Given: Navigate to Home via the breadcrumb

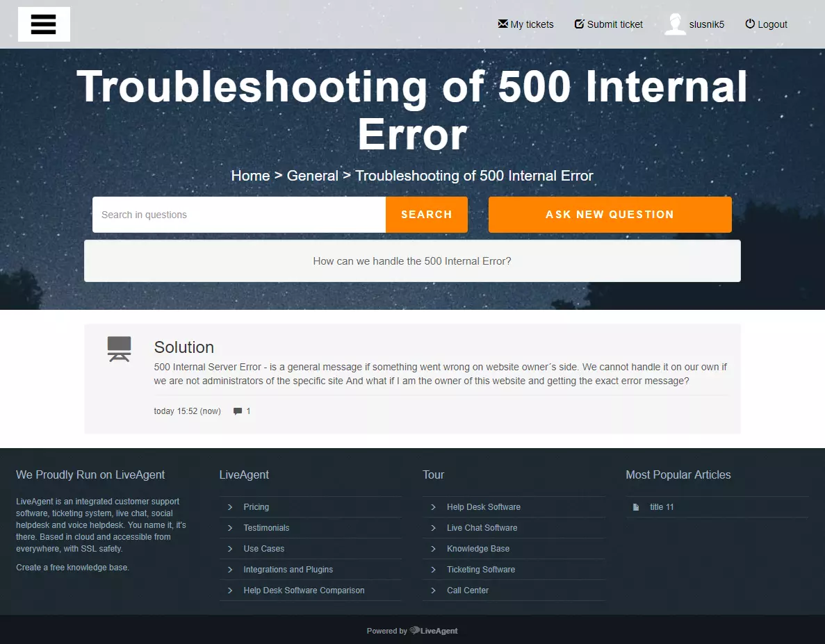Looking at the screenshot, I should click(250, 175).
